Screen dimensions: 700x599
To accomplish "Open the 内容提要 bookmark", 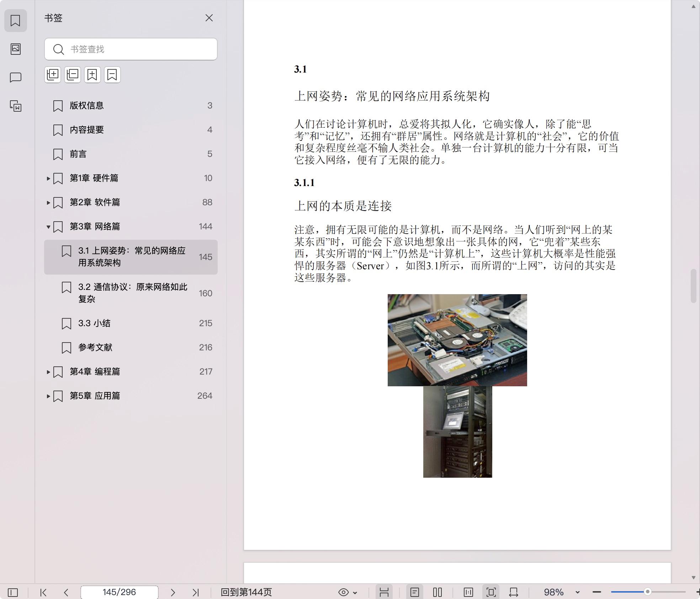I will (x=131, y=130).
